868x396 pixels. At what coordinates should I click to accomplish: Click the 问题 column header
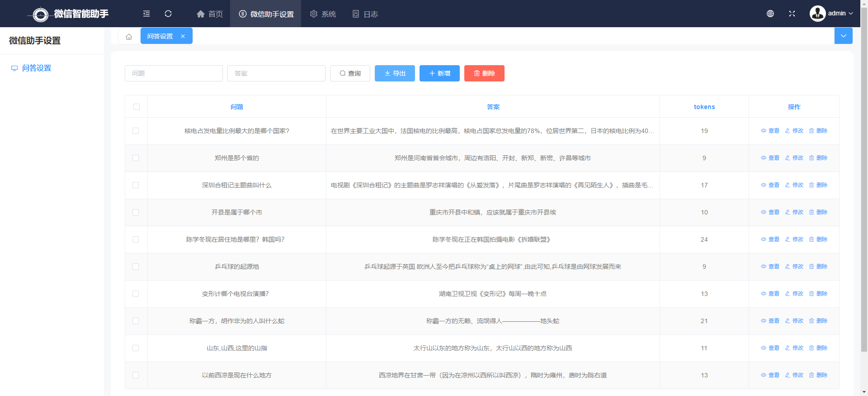(237, 107)
